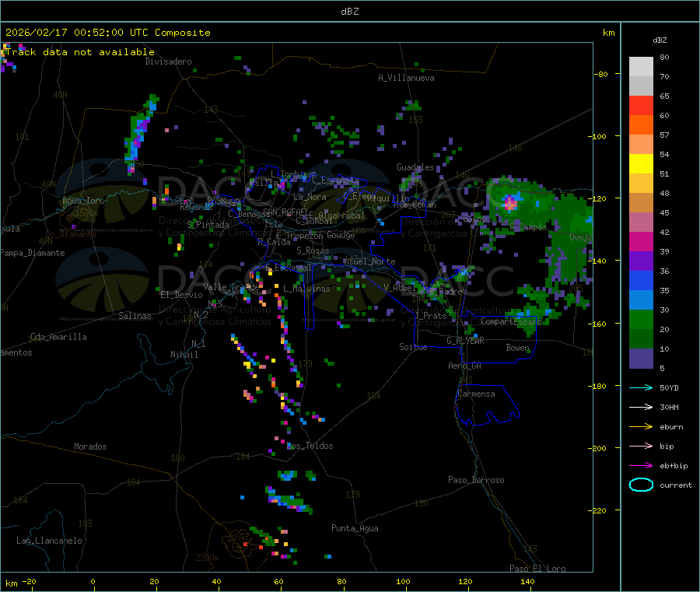Click the white 30HM arrow legend icon
Image resolution: width=700 pixels, height=592 pixels.
pos(641,407)
